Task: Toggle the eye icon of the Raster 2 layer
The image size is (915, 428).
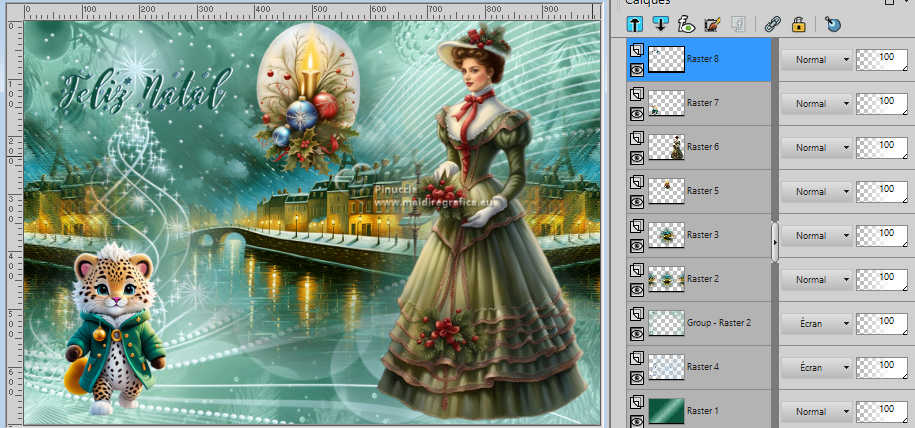Action: click(637, 290)
